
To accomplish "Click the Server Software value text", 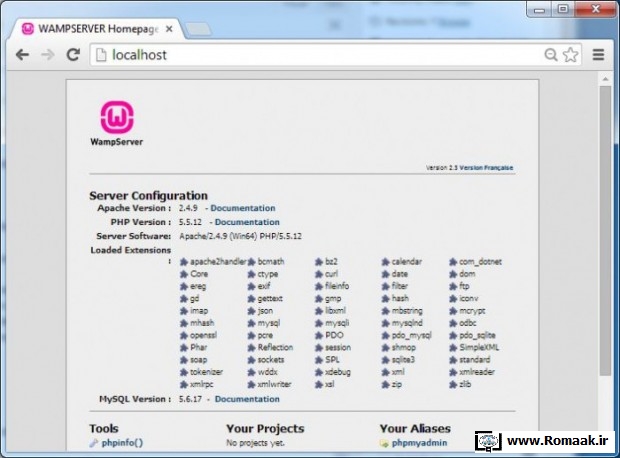I will (240, 236).
